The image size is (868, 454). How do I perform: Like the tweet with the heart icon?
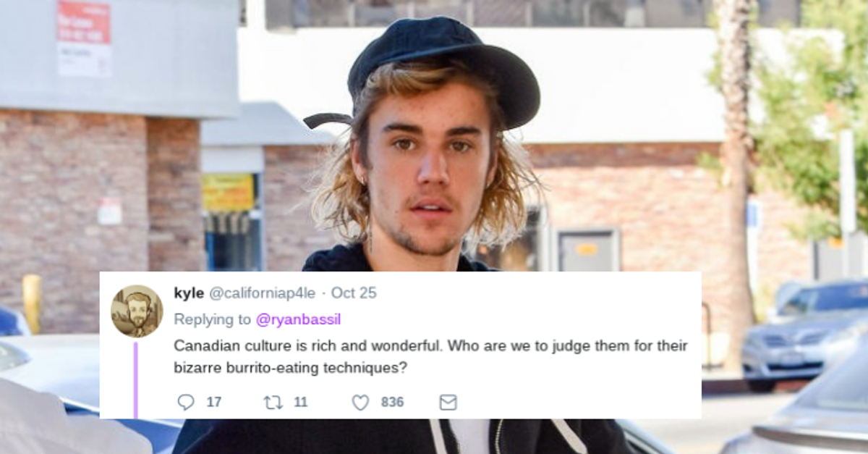(x=360, y=402)
